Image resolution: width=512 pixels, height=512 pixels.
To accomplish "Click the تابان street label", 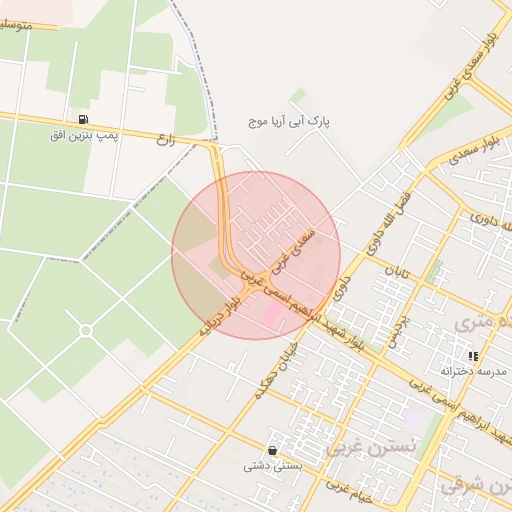I will (x=397, y=272).
